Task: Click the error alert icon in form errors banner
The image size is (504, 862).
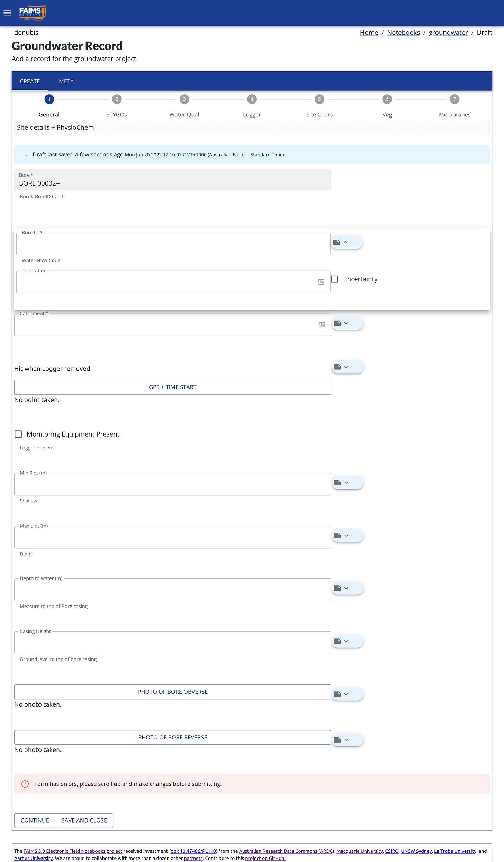Action: (x=25, y=784)
